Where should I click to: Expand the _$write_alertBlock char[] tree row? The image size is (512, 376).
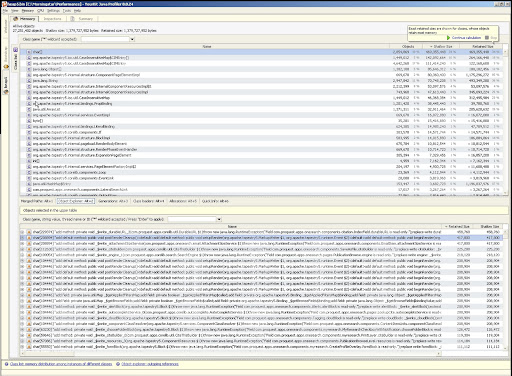pyautogui.click(x=22, y=307)
